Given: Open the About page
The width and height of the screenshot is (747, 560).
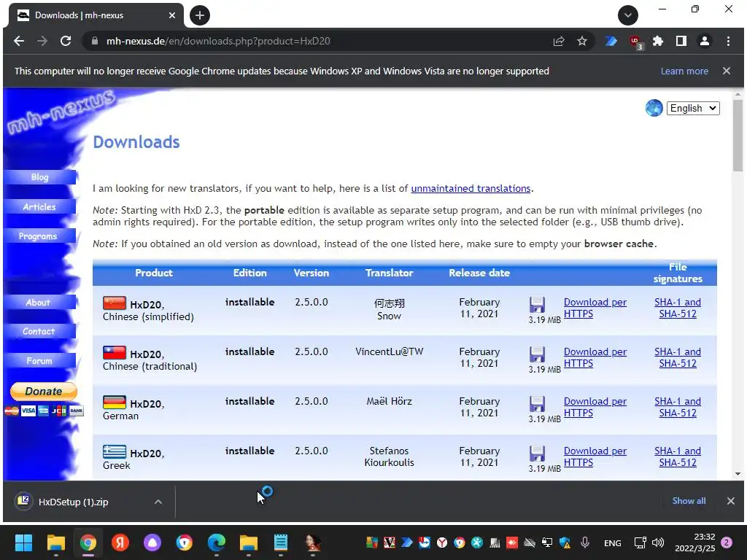Looking at the screenshot, I should (x=39, y=302).
